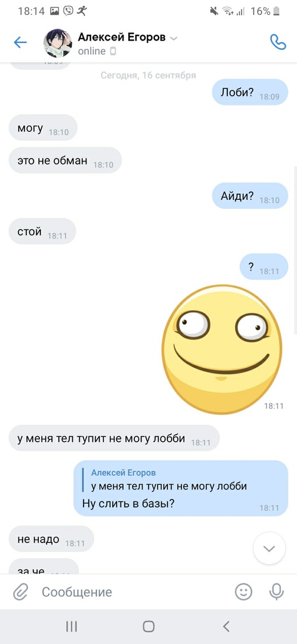297x644 pixels.
Task: Open Алексей Егоров's profile avatar
Action: [x=58, y=43]
